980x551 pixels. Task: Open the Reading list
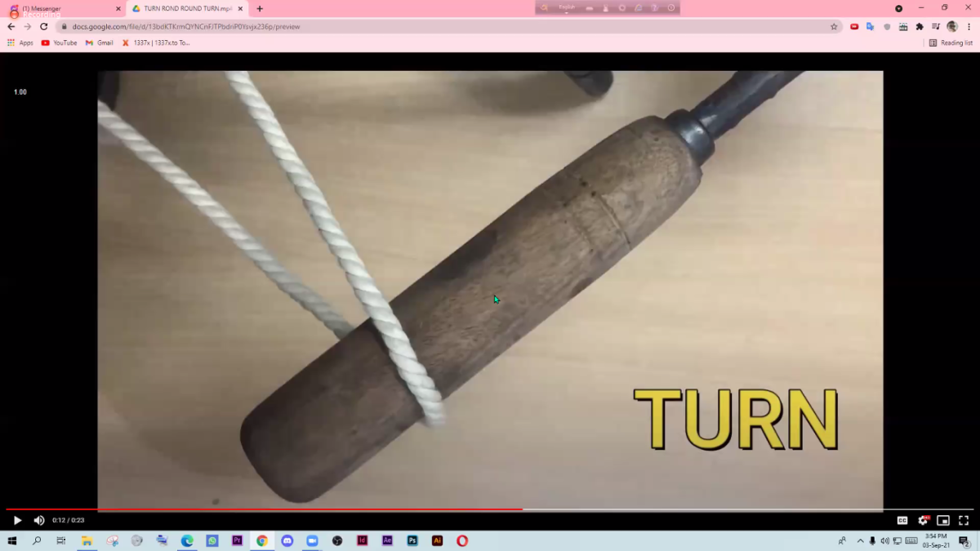pyautogui.click(x=951, y=42)
